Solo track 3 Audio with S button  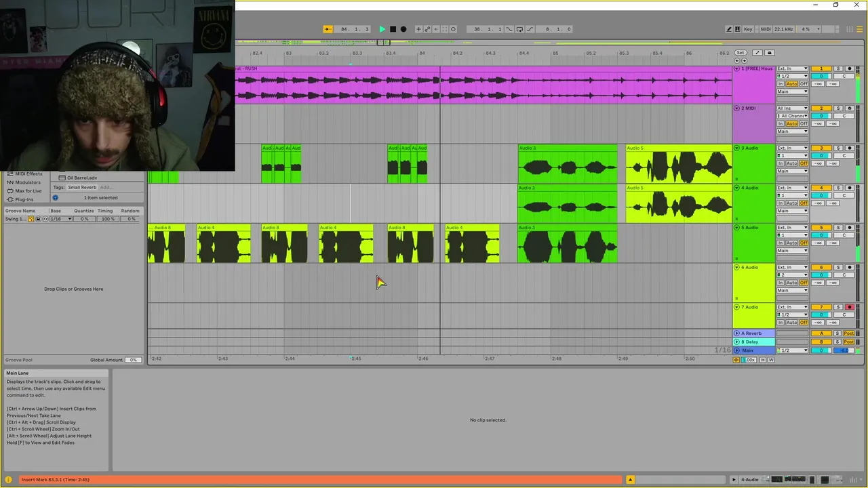click(x=838, y=148)
